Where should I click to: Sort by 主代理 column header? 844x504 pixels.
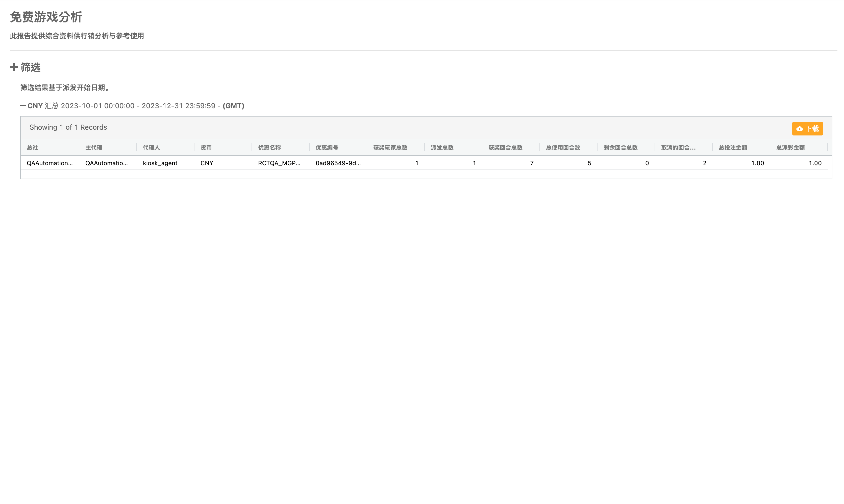94,148
